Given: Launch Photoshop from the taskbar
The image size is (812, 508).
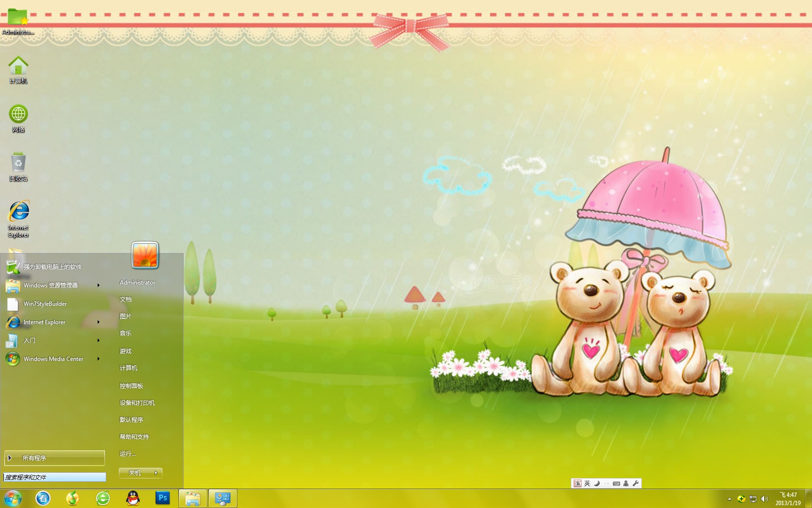Looking at the screenshot, I should coord(163,498).
